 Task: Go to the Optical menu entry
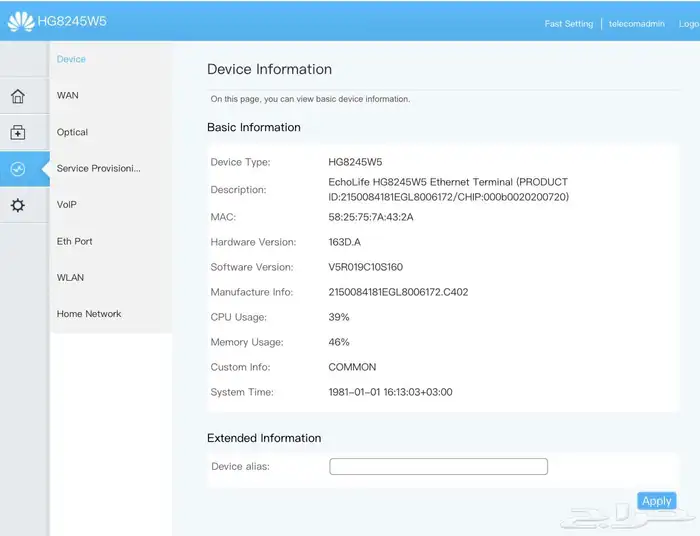pos(72,132)
